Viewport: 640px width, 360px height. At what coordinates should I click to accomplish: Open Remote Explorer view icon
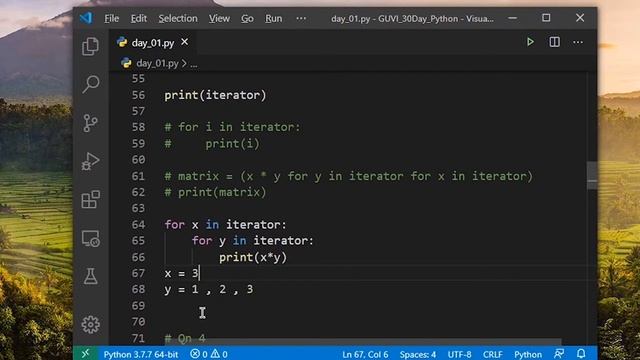pyautogui.click(x=90, y=238)
